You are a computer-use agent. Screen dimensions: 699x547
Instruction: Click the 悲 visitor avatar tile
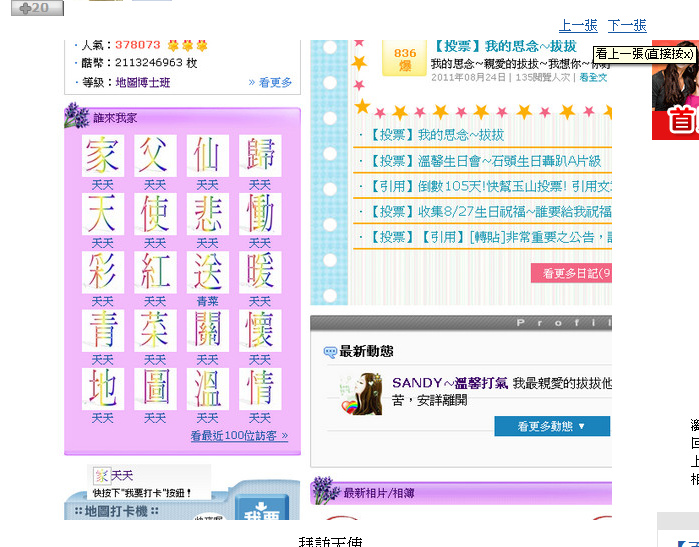click(208, 214)
